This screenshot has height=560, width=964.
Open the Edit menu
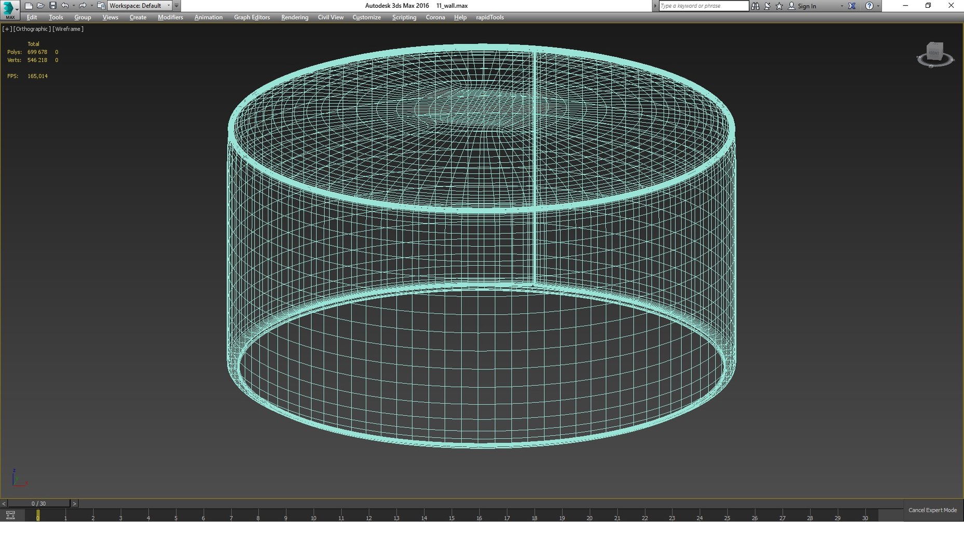(x=32, y=17)
